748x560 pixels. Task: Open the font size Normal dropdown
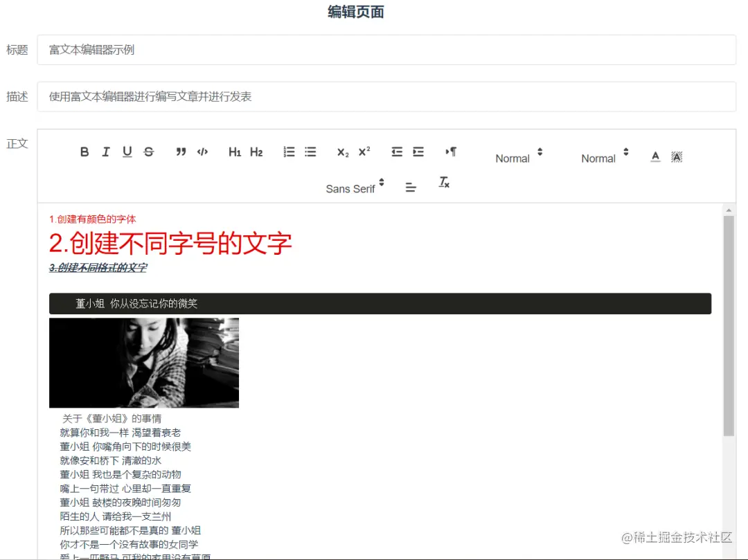519,156
